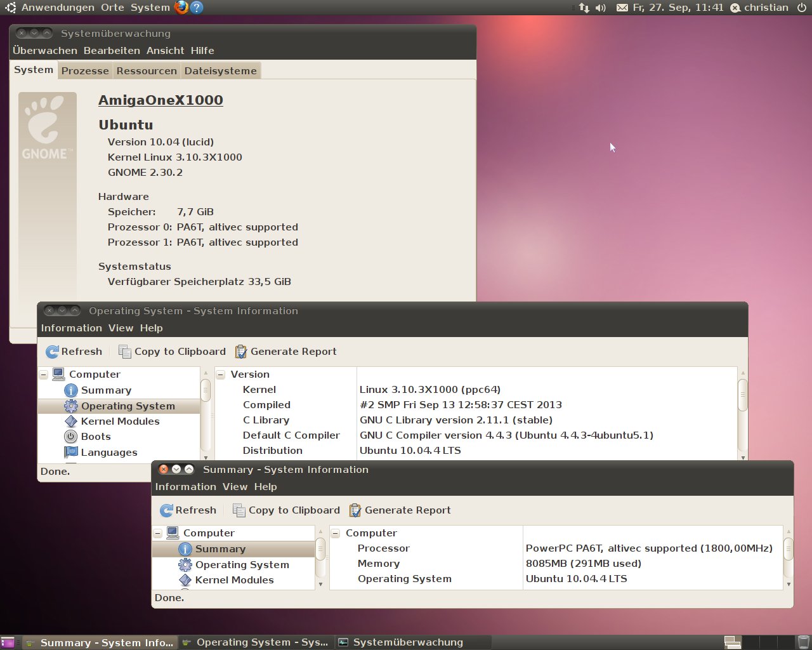The height and width of the screenshot is (650, 812).
Task: Select the Memory row 8085MB
Action: point(556,564)
